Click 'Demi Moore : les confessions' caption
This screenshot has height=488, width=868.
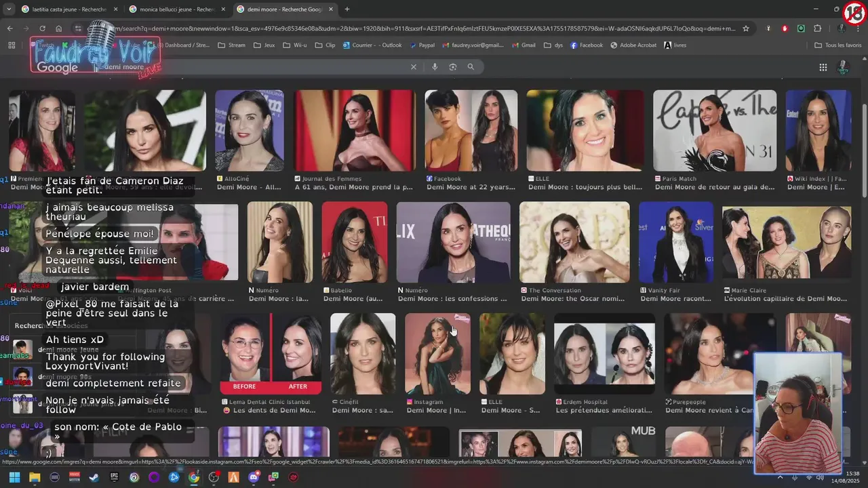[x=452, y=299]
